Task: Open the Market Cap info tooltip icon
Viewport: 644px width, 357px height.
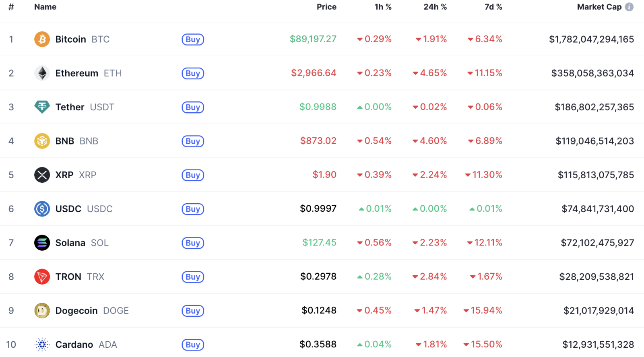Action: pos(629,7)
